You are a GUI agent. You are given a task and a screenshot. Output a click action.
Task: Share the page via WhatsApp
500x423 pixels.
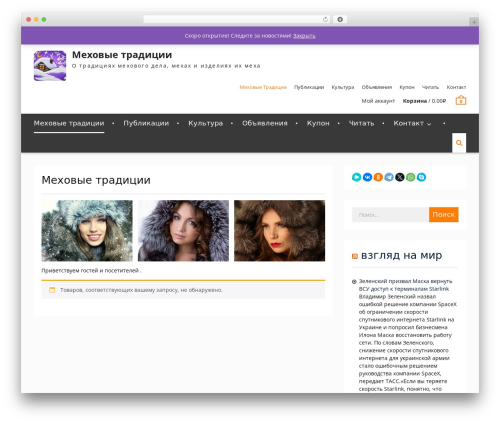tap(411, 177)
